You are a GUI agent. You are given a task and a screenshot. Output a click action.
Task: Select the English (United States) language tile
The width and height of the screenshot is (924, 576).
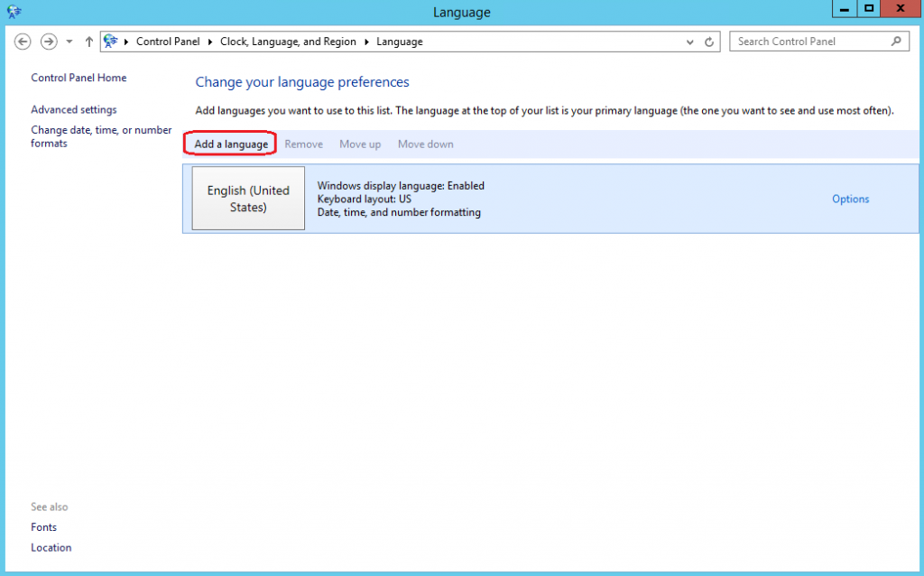[x=248, y=198]
